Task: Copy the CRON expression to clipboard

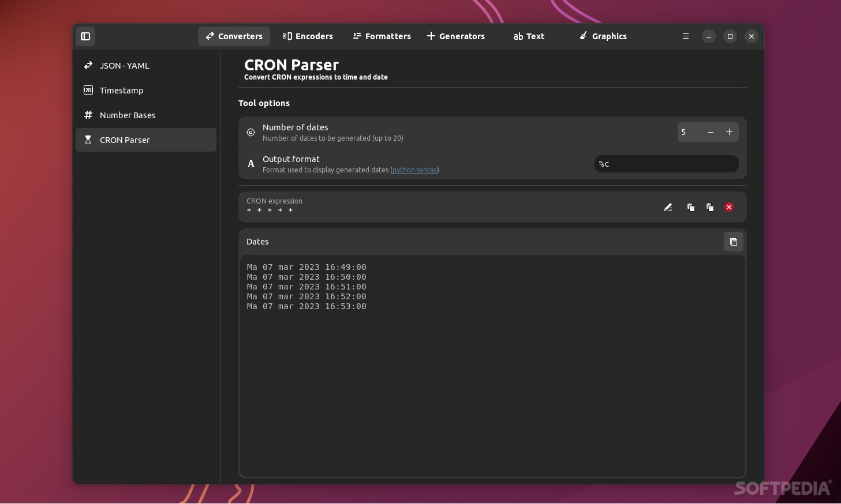Action: (691, 207)
